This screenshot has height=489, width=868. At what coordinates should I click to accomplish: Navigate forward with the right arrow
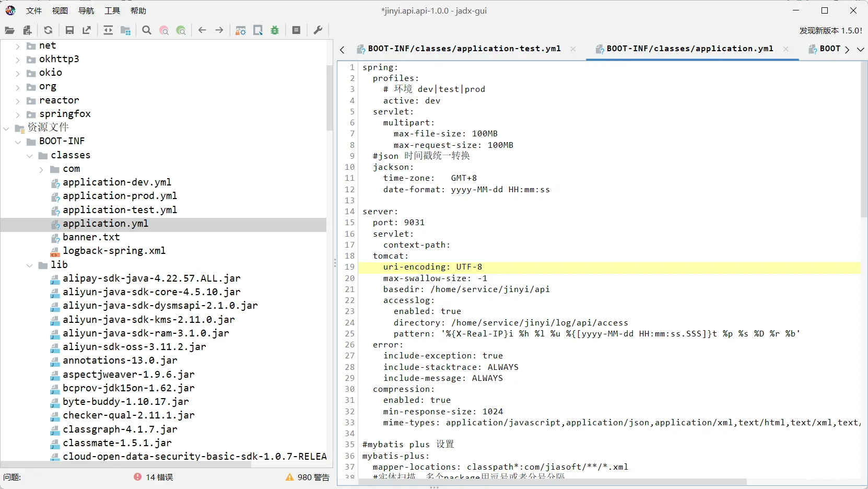coord(219,30)
